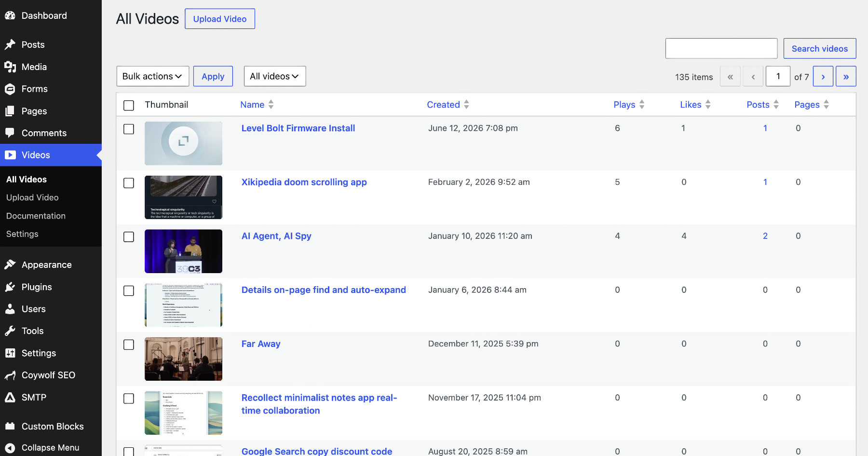
Task: Go to next page of videos
Action: point(823,76)
